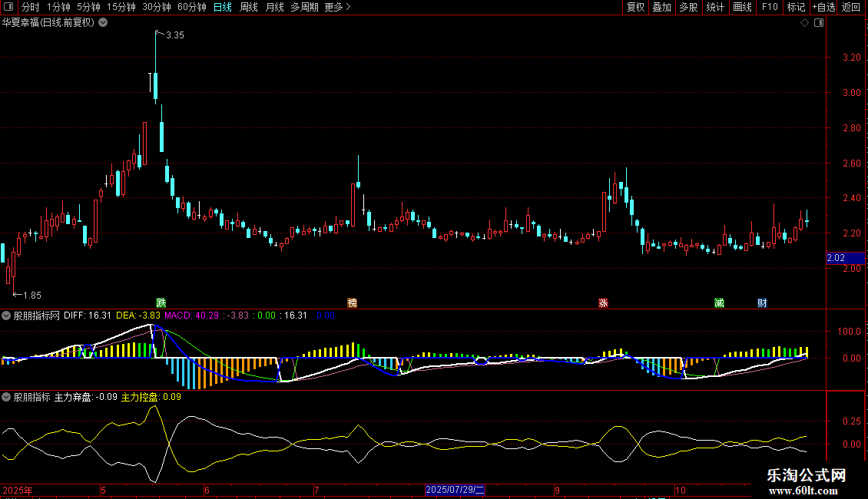Click the blue 财 event marker

tap(761, 302)
